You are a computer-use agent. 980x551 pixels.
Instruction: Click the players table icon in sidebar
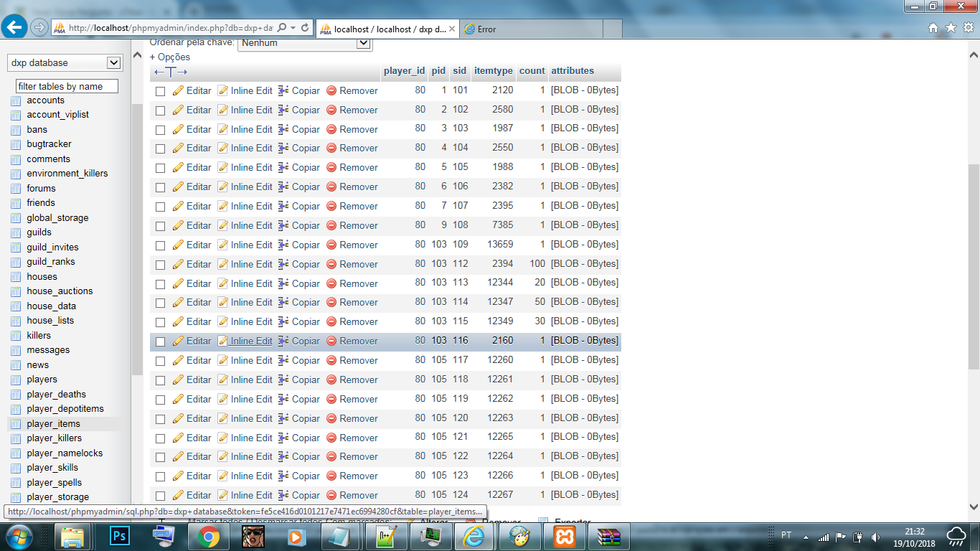pyautogui.click(x=17, y=380)
